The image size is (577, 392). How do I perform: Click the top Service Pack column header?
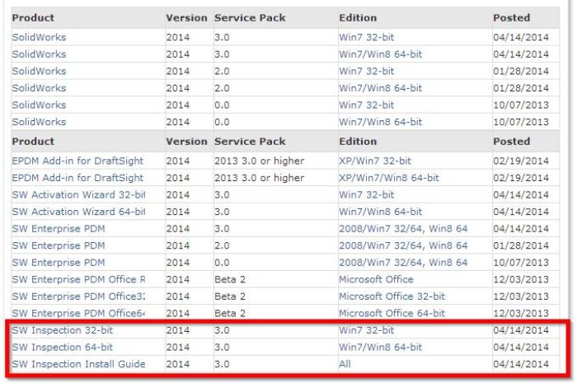[250, 17]
